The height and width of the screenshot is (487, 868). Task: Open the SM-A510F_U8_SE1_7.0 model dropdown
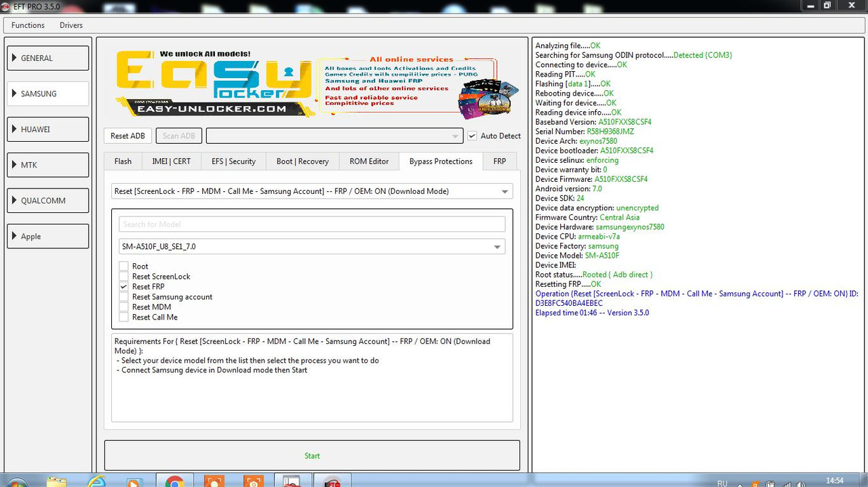click(312, 247)
